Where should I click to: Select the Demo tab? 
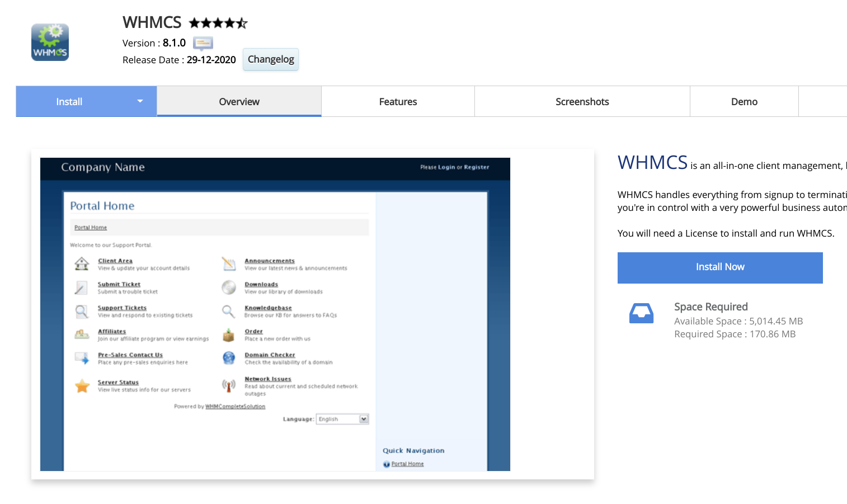click(744, 102)
